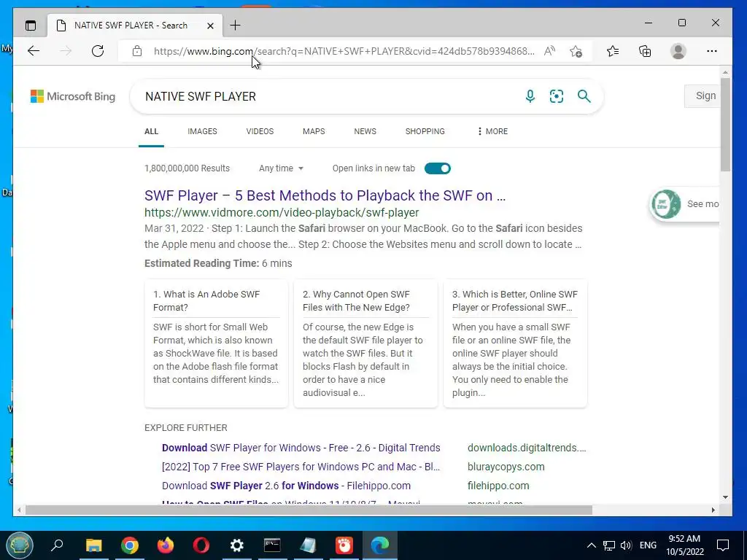747x560 pixels.
Task: Click the 1,800,000,000 Results text
Action: click(187, 168)
